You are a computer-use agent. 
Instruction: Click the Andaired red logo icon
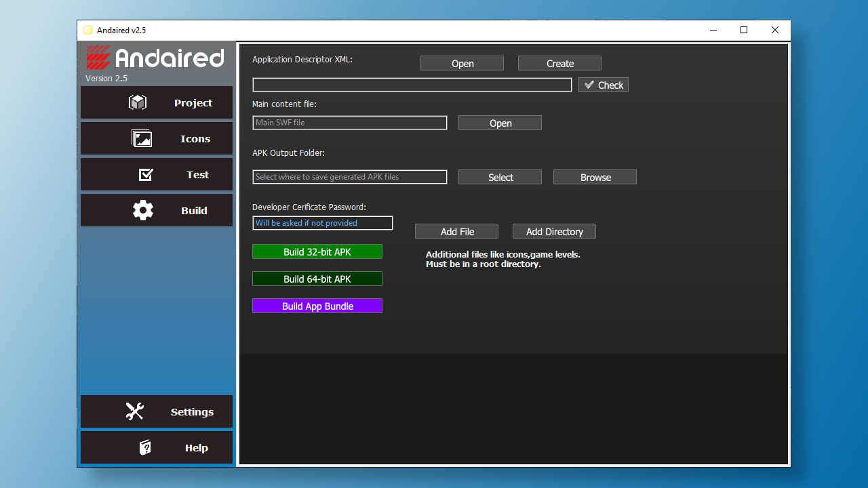coord(98,58)
